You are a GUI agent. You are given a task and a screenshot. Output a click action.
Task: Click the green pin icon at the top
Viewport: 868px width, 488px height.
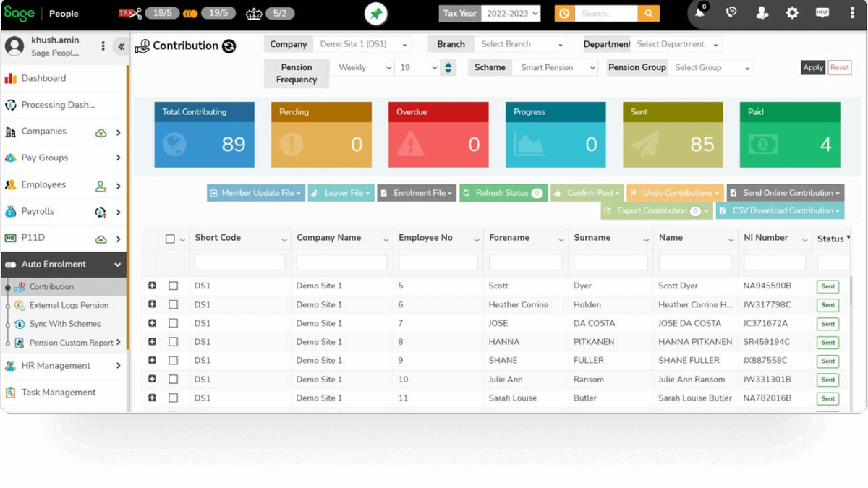[x=375, y=12]
